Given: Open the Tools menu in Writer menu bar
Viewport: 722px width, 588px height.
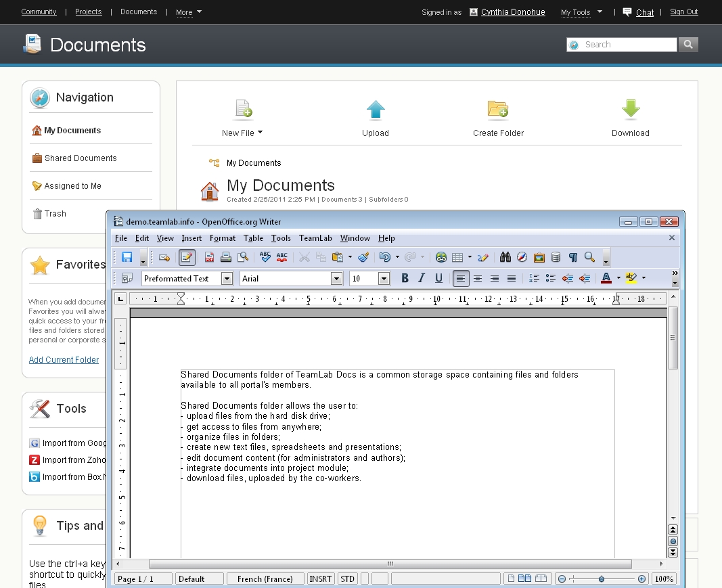Looking at the screenshot, I should [281, 238].
